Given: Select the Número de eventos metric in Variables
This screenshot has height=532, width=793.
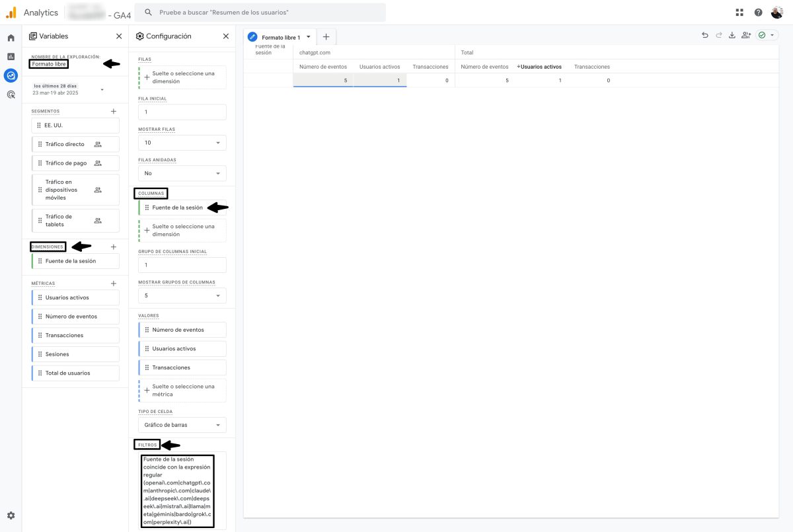Looking at the screenshot, I should click(75, 317).
